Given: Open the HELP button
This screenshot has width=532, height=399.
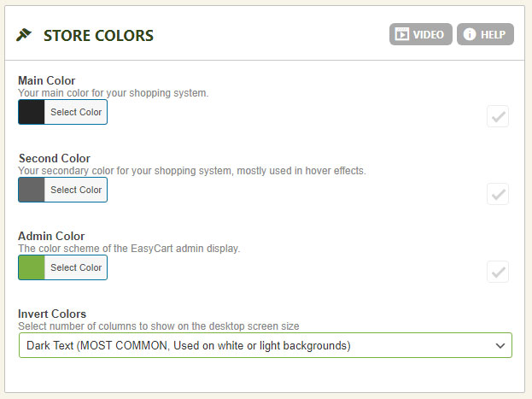Looking at the screenshot, I should click(x=485, y=35).
